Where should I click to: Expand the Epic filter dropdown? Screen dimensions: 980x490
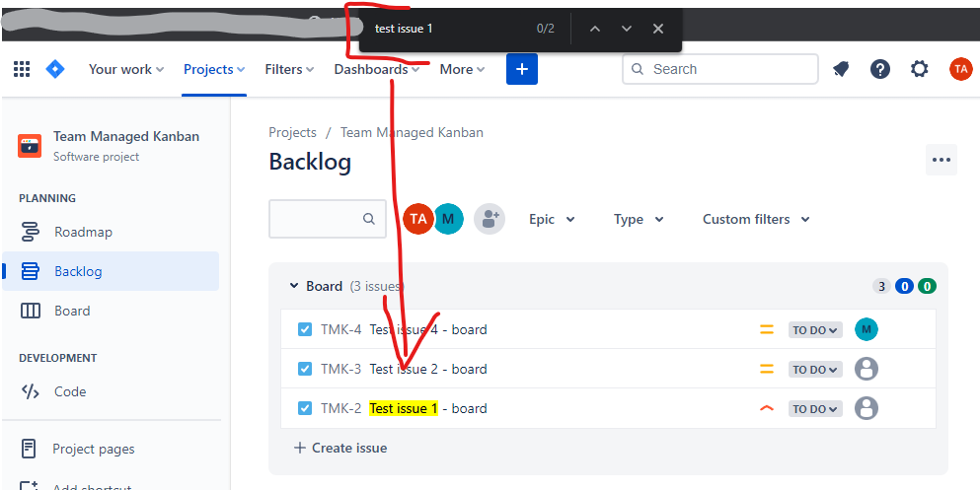(x=552, y=219)
